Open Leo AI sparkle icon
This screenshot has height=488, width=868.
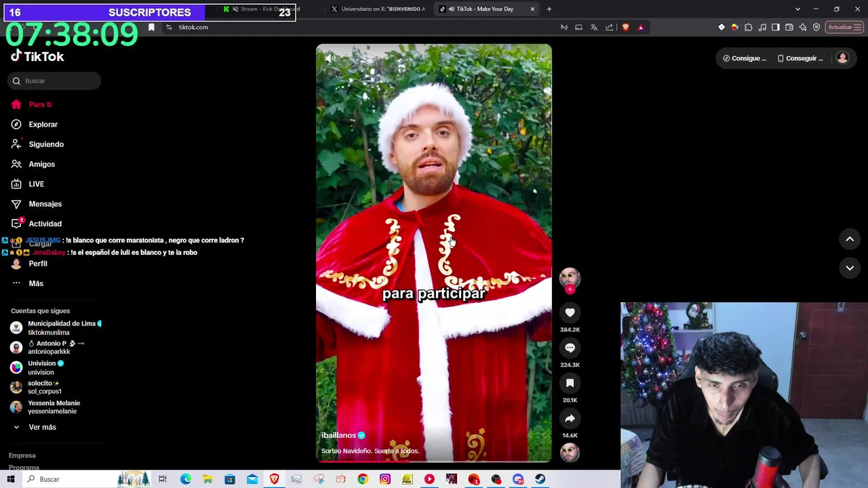click(x=803, y=27)
